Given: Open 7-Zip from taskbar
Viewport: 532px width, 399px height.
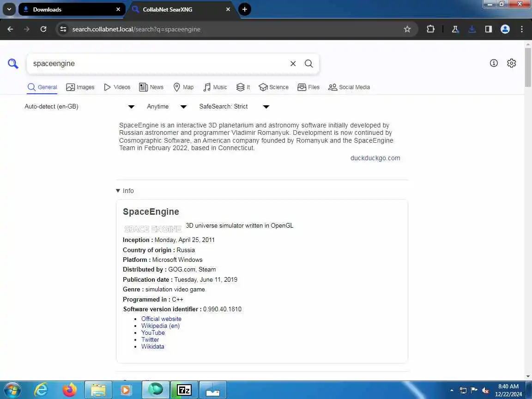Looking at the screenshot, I should (x=184, y=390).
